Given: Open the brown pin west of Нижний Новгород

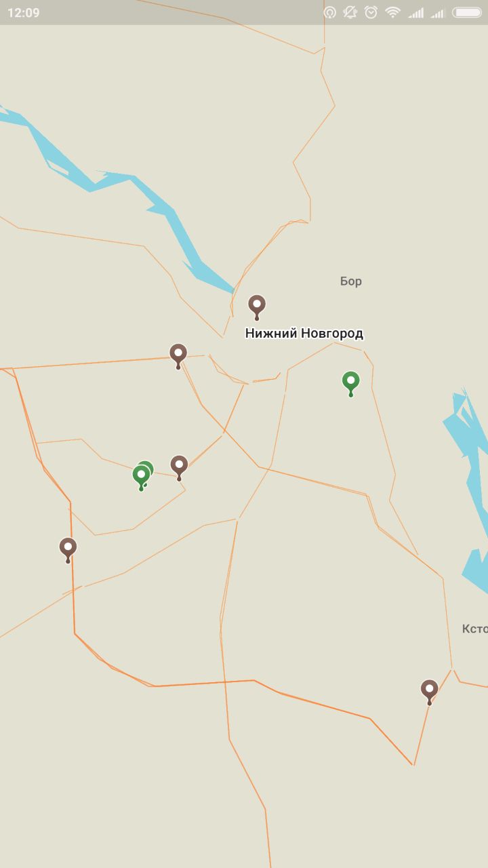Looking at the screenshot, I should point(178,355).
